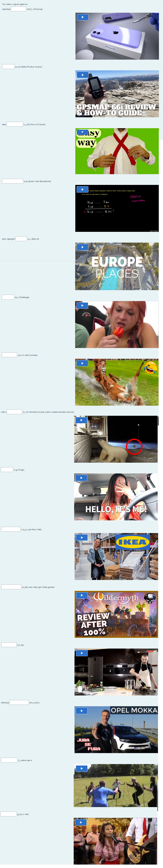The width and height of the screenshot is (163, 868).
Task: Click the text field next to Educational
Action: 13,181
